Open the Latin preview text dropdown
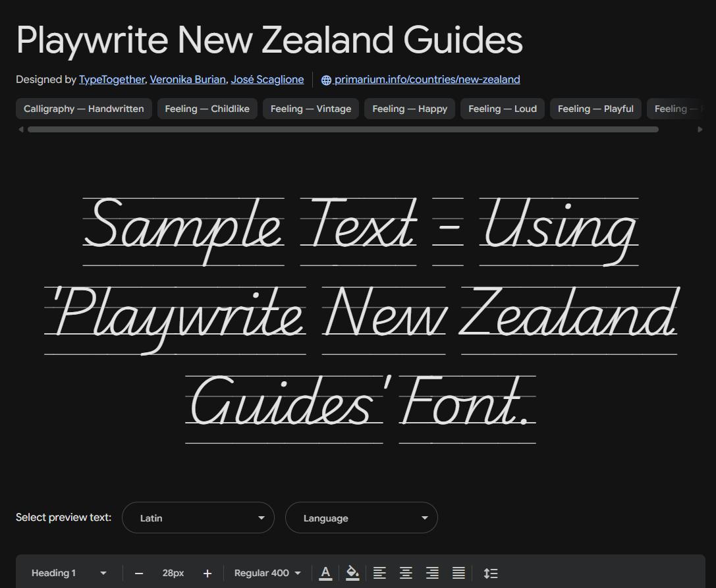Image resolution: width=716 pixels, height=588 pixels. pos(198,518)
